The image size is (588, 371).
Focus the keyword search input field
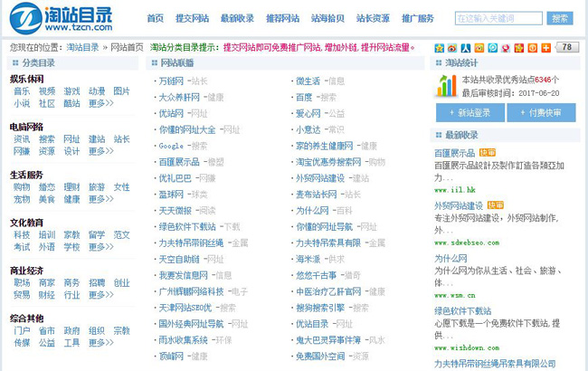point(498,18)
